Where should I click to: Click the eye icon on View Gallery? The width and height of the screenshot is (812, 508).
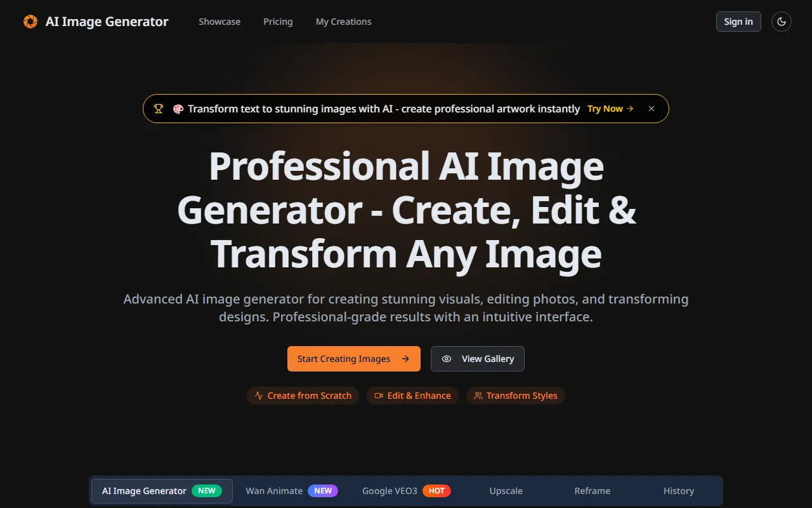447,359
